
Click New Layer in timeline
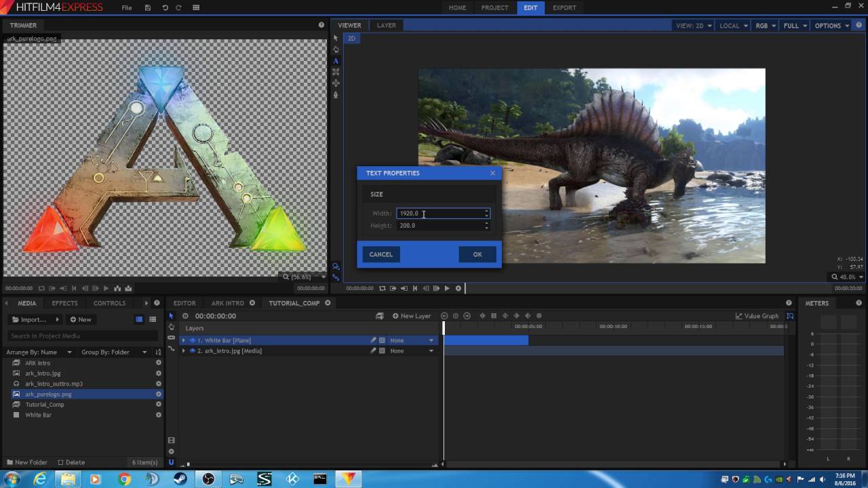[x=412, y=316]
